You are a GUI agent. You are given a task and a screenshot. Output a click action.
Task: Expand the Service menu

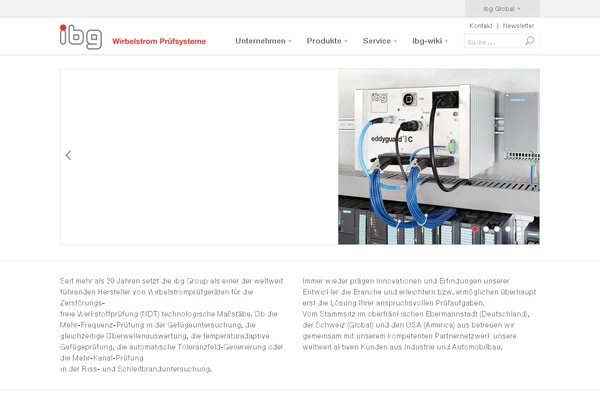tap(380, 41)
